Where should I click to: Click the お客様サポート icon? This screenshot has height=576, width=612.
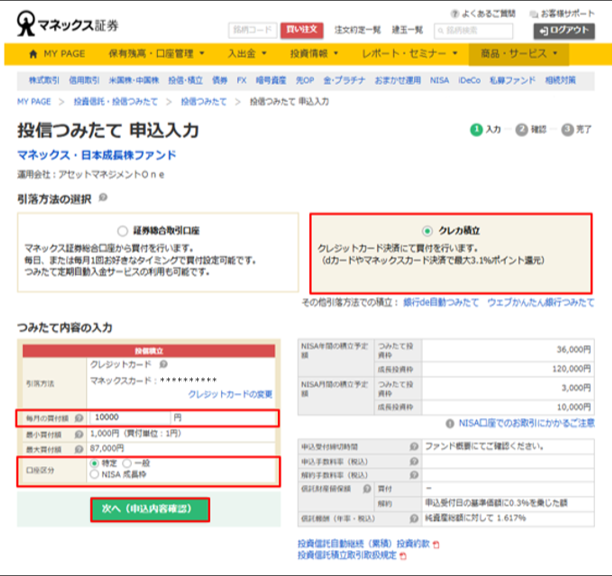[534, 14]
